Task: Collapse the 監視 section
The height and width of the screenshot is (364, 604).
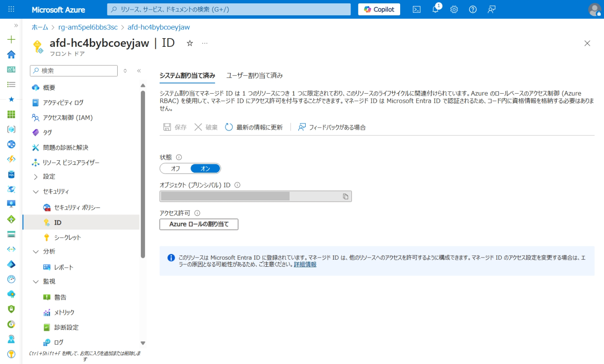Action: click(x=36, y=281)
